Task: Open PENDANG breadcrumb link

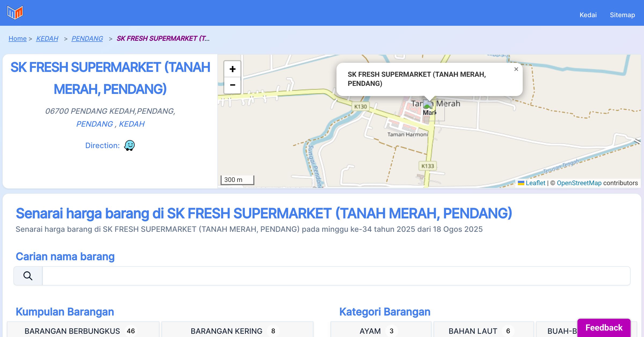Action: [x=87, y=39]
